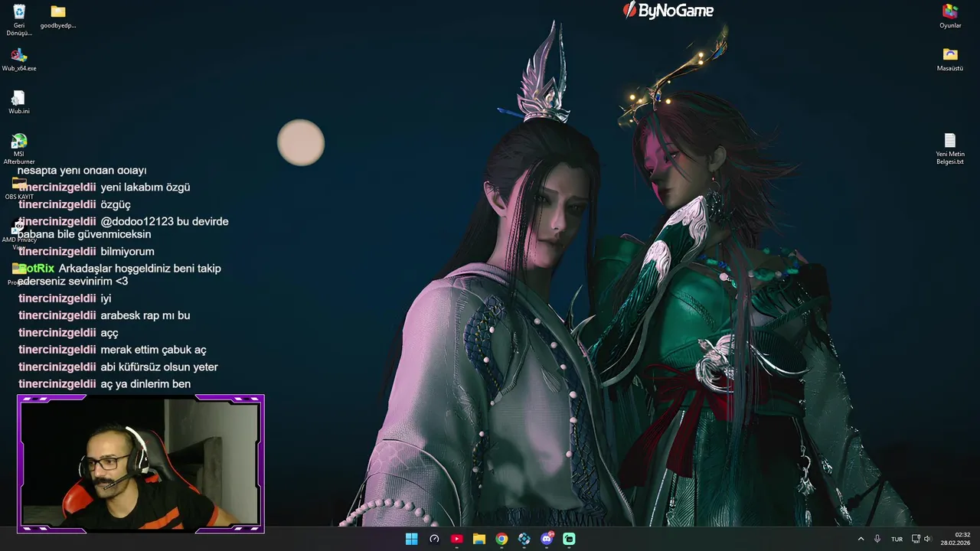980x551 pixels.
Task: Open the green Kick app in taskbar
Action: coord(569,539)
